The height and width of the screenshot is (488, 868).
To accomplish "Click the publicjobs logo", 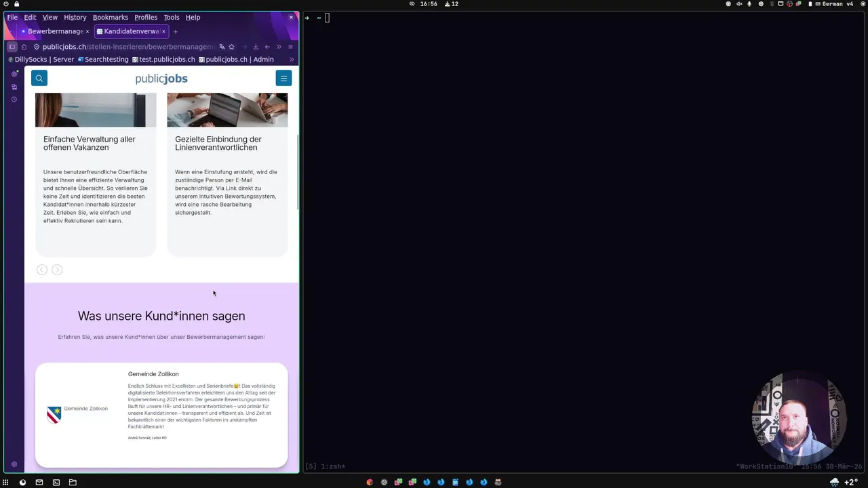I will 161,79.
